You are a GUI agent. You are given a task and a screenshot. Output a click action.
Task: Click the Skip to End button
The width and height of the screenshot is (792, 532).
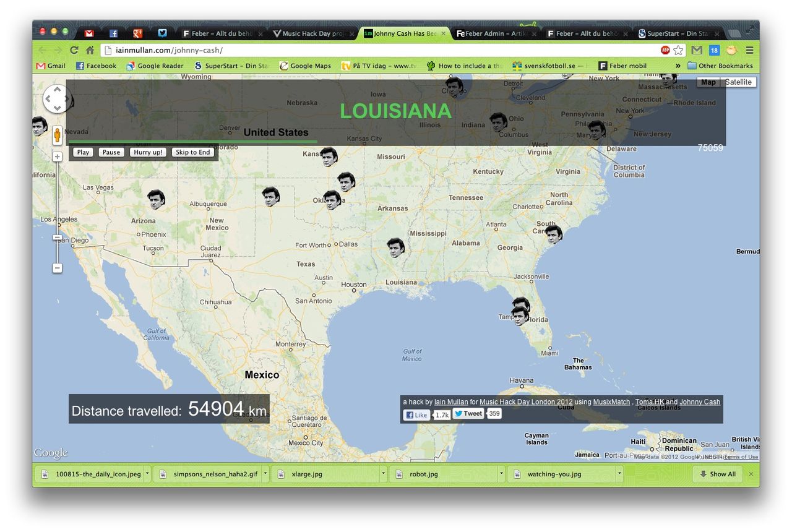193,152
